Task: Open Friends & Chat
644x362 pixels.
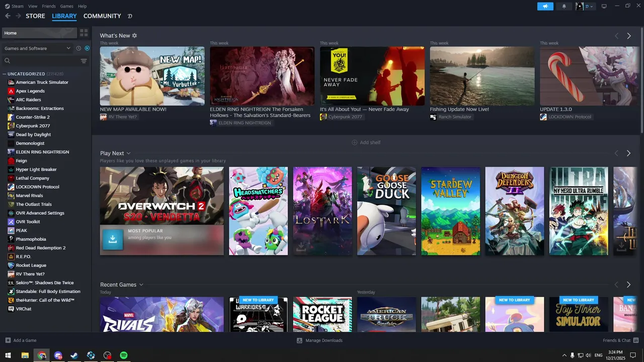Action: pos(620,340)
